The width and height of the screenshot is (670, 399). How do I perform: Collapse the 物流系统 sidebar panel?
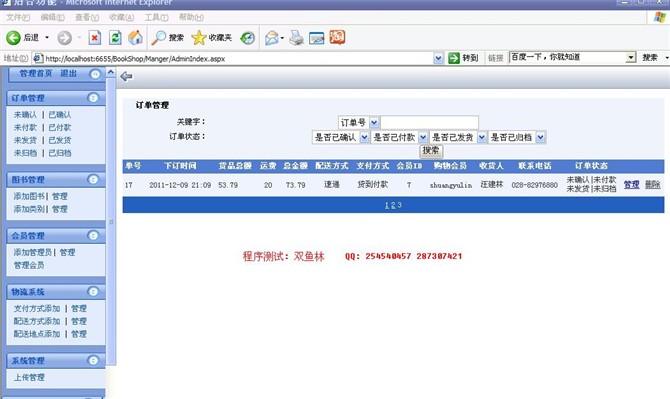pos(93,291)
